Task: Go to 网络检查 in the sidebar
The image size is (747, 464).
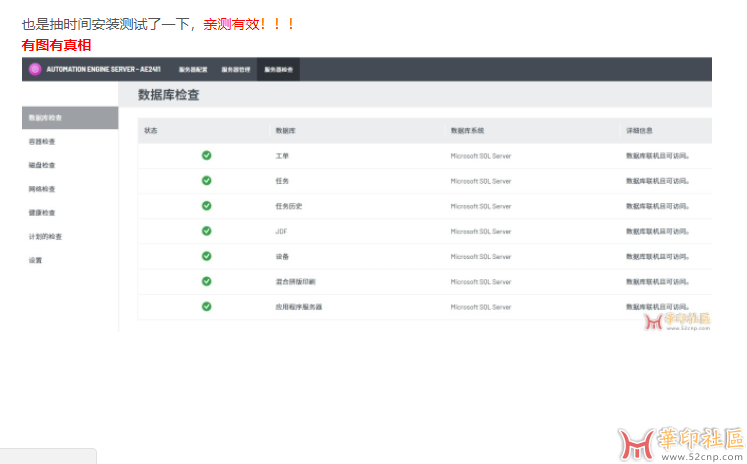Action: click(x=42, y=189)
